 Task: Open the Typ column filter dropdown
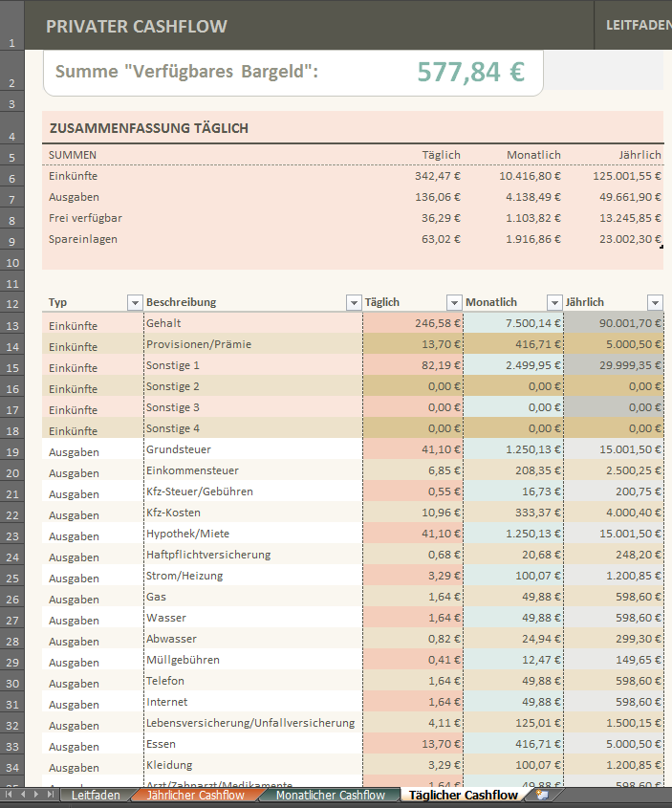pyautogui.click(x=135, y=302)
